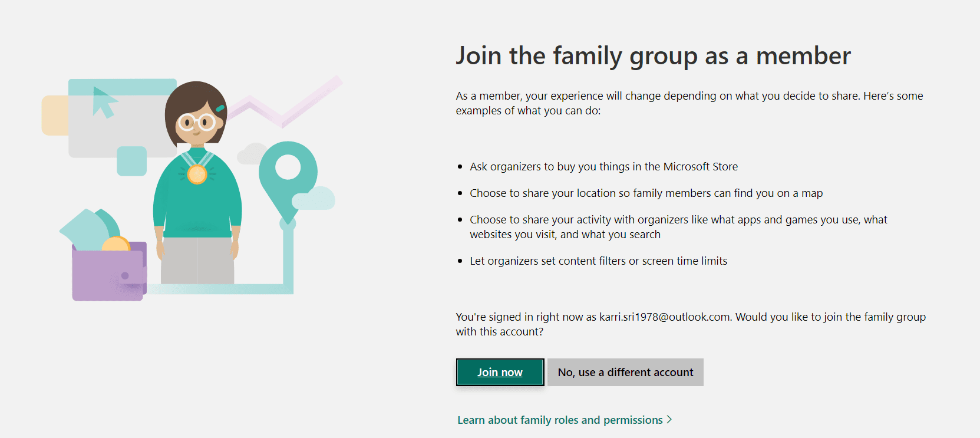Click the bullet about content filters and screen time

[x=598, y=261]
